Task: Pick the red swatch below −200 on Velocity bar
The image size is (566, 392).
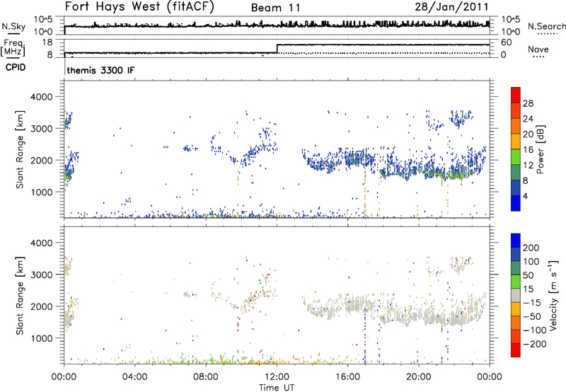Action: (516, 350)
